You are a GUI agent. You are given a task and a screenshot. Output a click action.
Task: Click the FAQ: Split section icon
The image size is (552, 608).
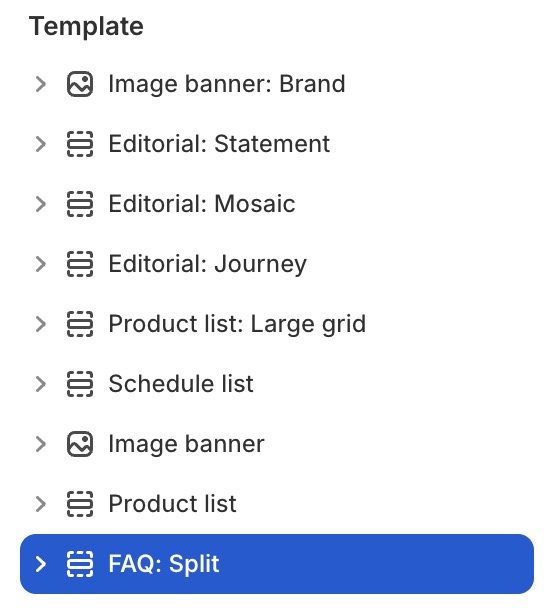tap(80, 564)
